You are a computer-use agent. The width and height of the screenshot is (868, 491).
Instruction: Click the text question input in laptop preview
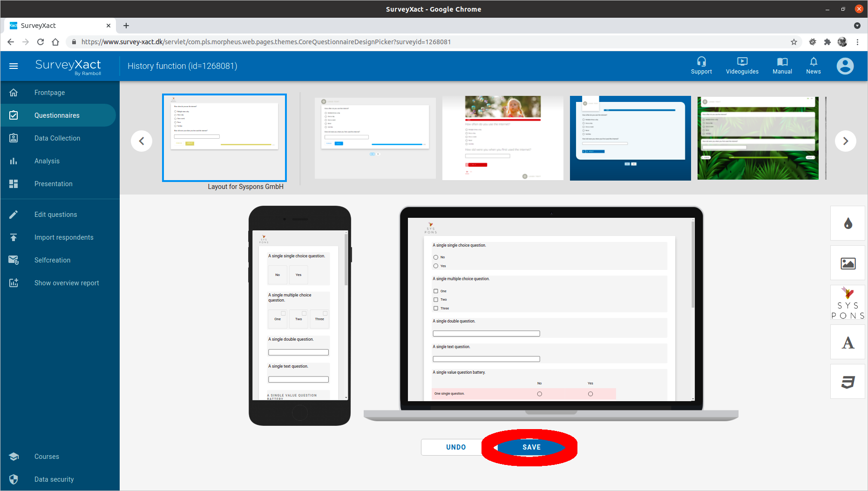coord(486,359)
